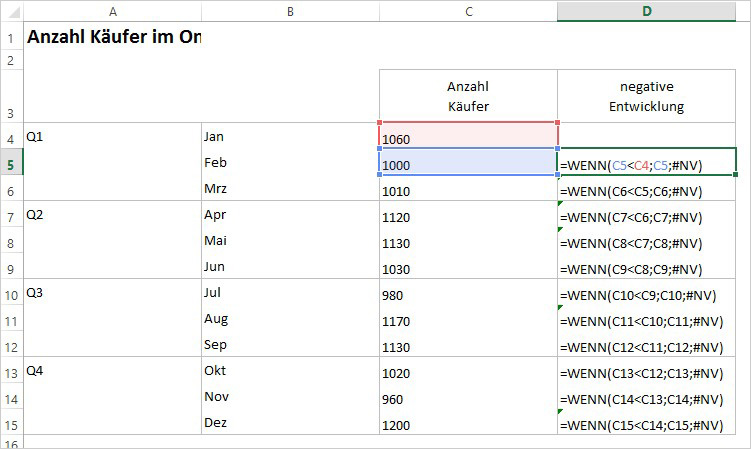Select the Mrz cell
The width and height of the screenshot is (751, 449).
click(290, 188)
